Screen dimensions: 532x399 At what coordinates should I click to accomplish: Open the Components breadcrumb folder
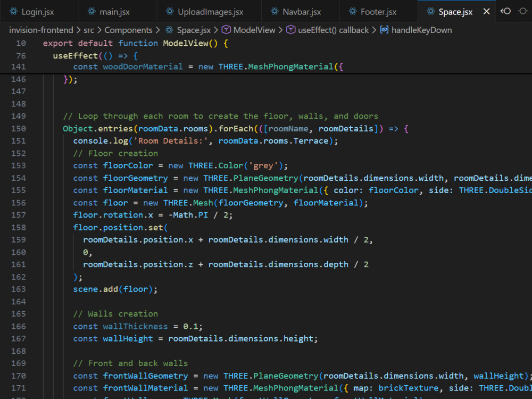click(x=128, y=30)
